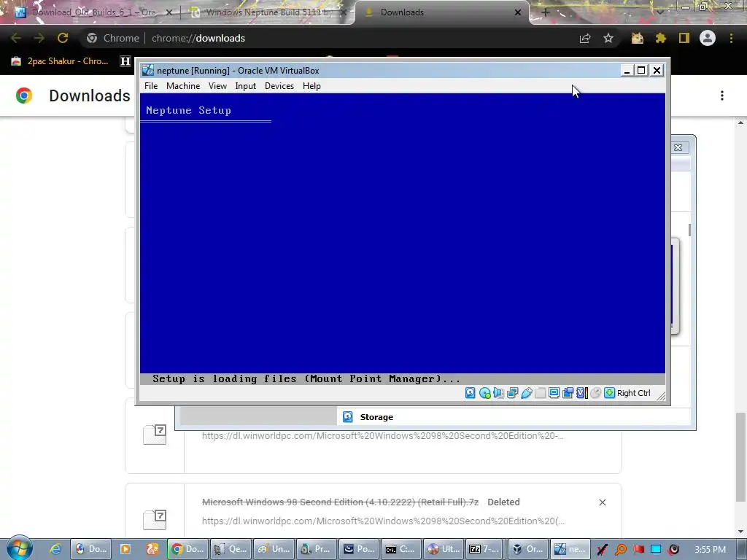The height and width of the screenshot is (560, 747).
Task: Switch to the 7-Zip taskbar button
Action: 485,549
